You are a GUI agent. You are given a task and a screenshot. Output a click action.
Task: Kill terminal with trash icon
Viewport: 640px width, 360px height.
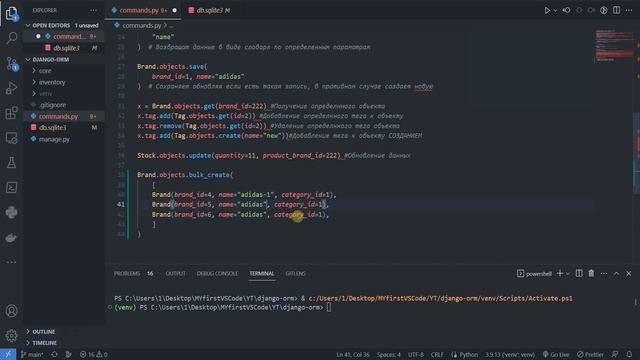coord(591,273)
